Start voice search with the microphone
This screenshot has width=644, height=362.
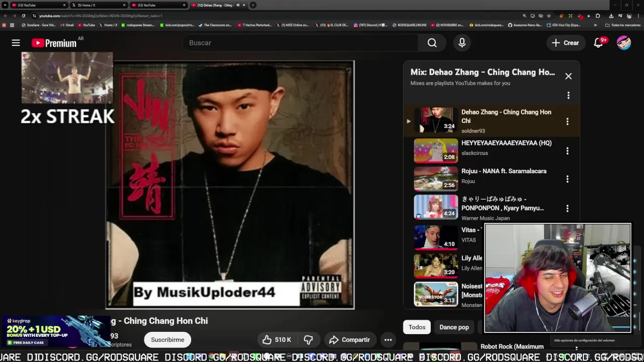[462, 43]
